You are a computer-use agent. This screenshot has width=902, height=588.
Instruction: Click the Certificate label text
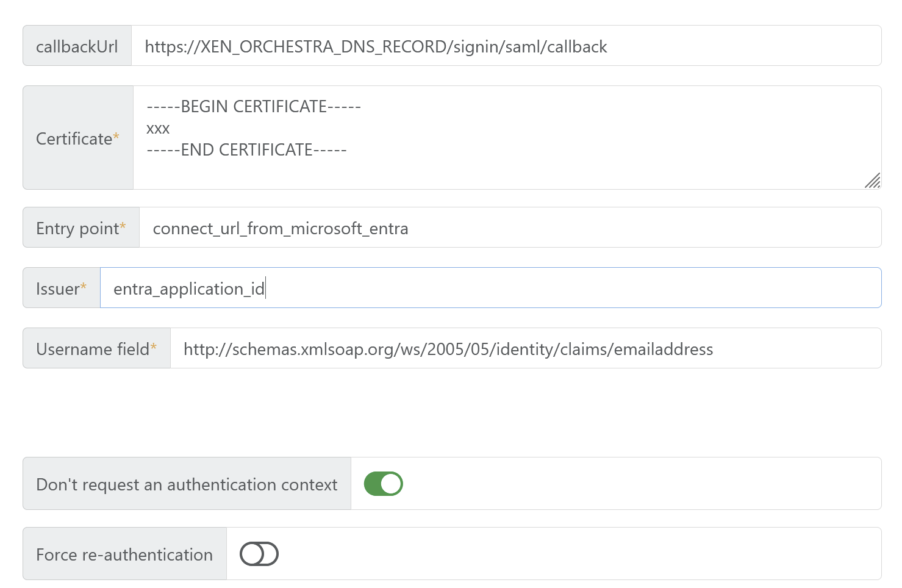pyautogui.click(x=74, y=139)
